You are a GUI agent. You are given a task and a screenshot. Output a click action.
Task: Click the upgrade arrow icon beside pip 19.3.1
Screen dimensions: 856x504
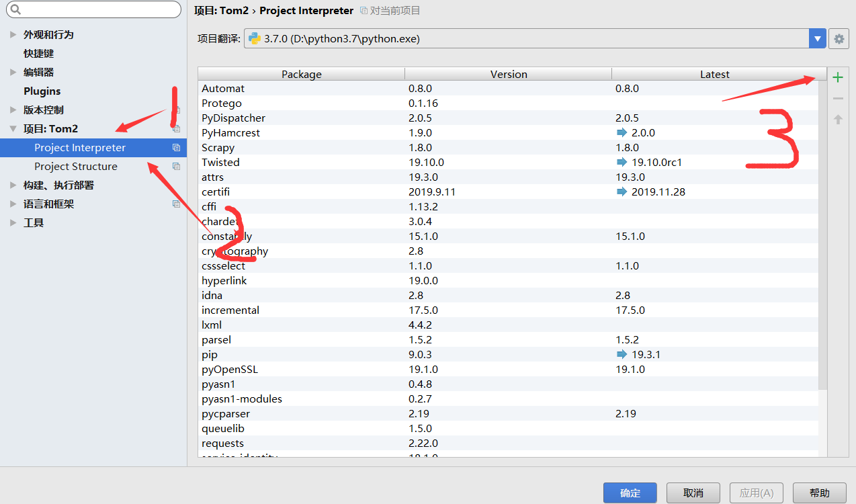point(622,354)
